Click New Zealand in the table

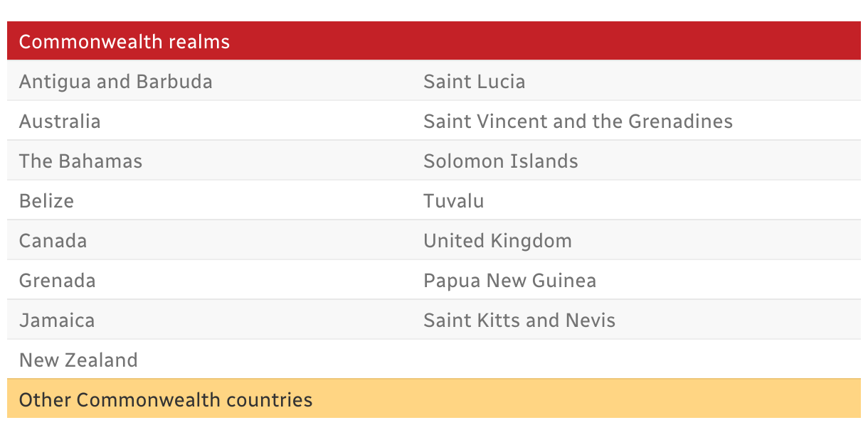click(x=78, y=360)
